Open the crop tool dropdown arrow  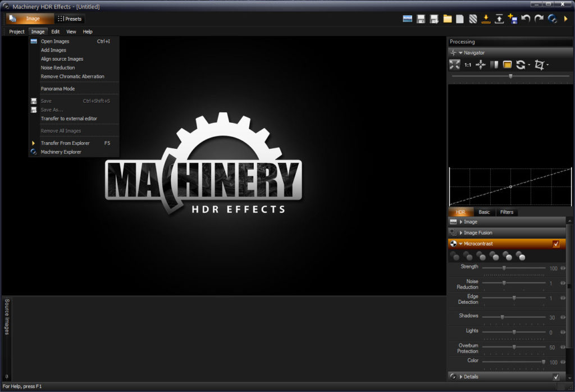click(547, 65)
